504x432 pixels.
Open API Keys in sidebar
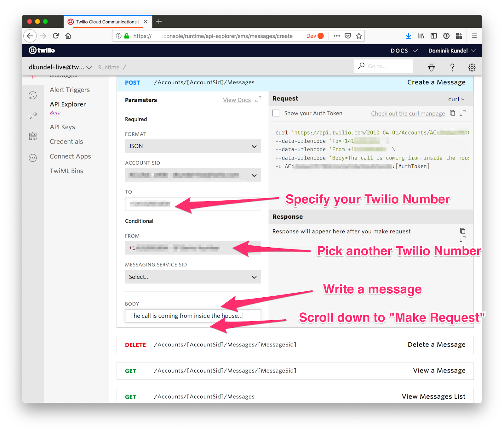pyautogui.click(x=62, y=127)
